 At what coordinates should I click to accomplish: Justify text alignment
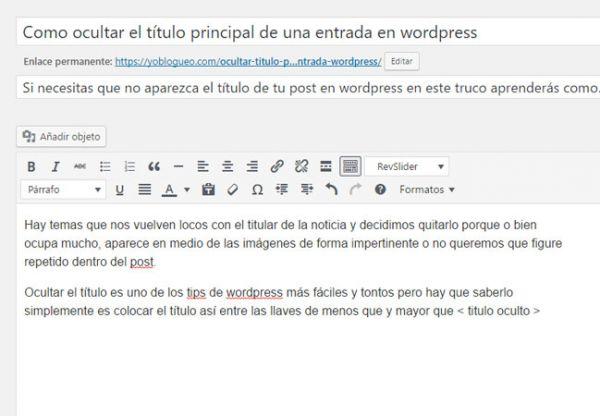pyautogui.click(x=144, y=189)
